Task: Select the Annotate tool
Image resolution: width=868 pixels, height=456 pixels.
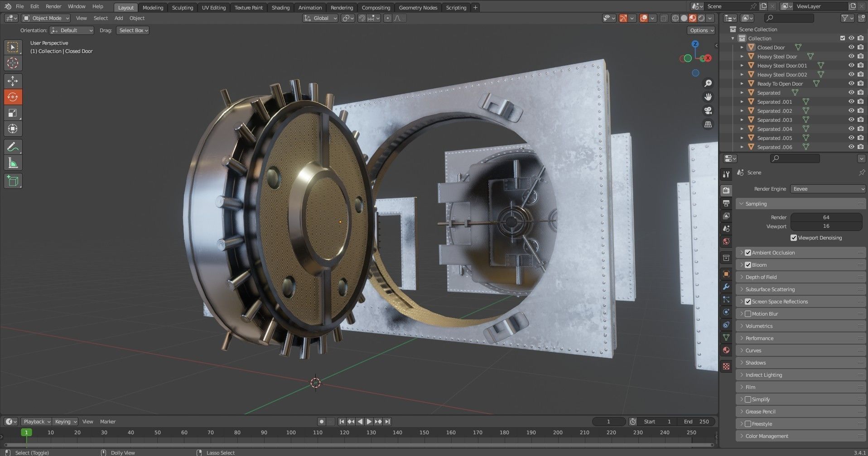Action: tap(13, 147)
